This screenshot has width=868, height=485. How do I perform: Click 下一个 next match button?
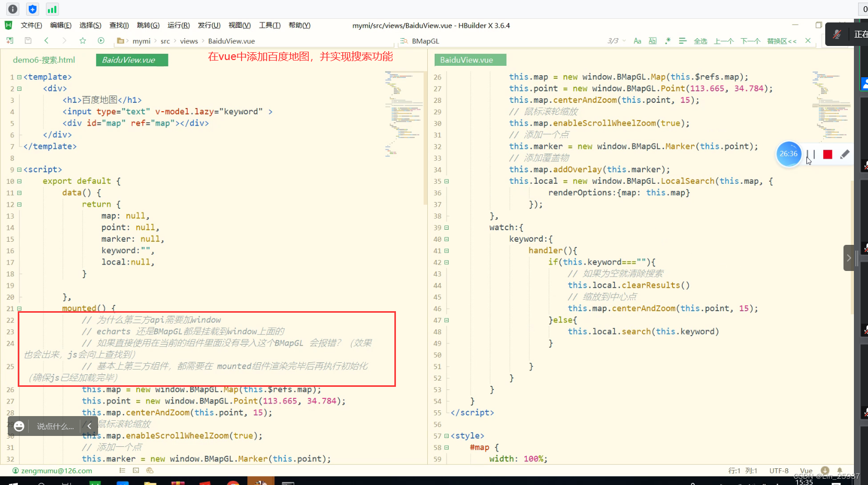pos(751,41)
